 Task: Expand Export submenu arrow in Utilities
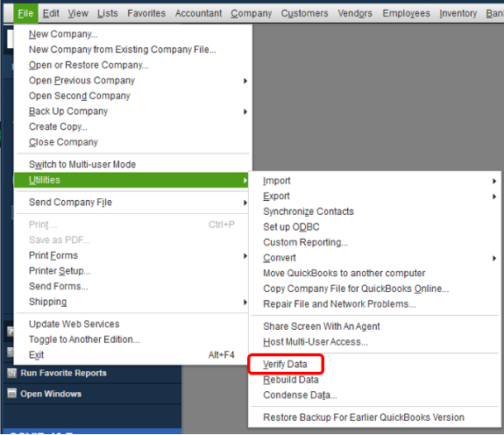(494, 196)
